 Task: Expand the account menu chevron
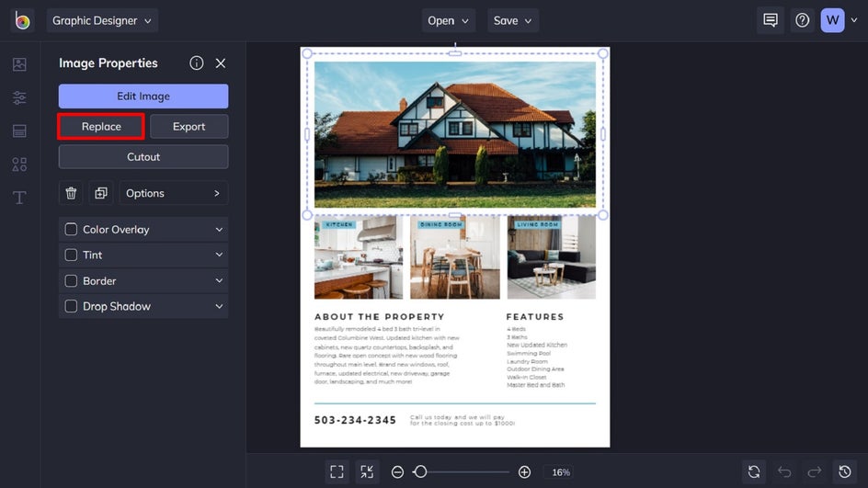pos(854,20)
